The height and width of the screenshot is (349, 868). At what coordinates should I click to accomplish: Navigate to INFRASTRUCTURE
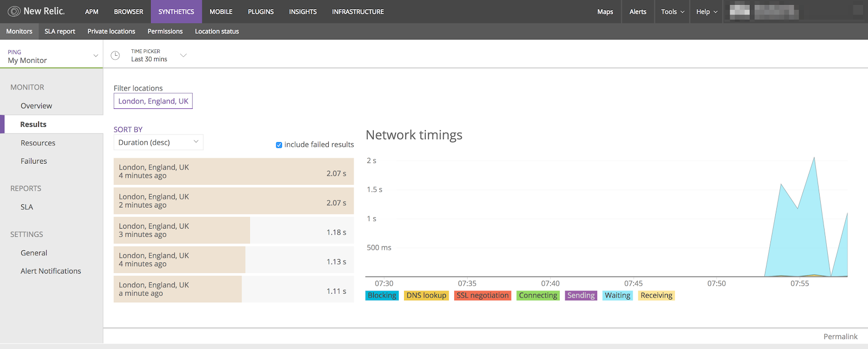coord(358,11)
